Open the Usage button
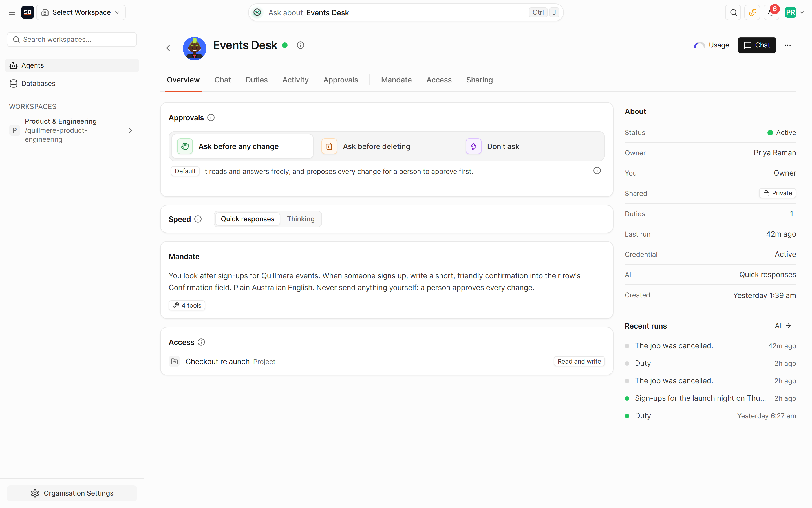 pos(712,45)
